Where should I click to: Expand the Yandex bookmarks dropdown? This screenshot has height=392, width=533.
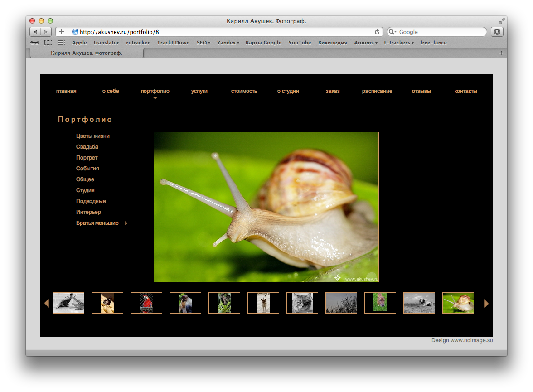point(228,43)
